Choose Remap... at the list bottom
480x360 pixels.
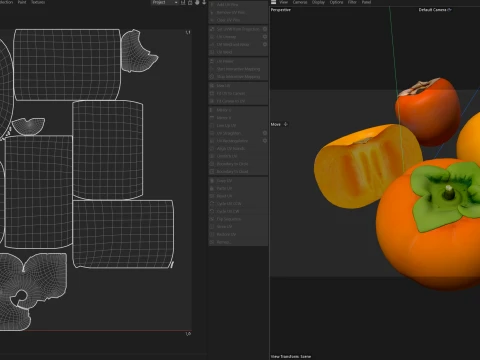(238, 242)
